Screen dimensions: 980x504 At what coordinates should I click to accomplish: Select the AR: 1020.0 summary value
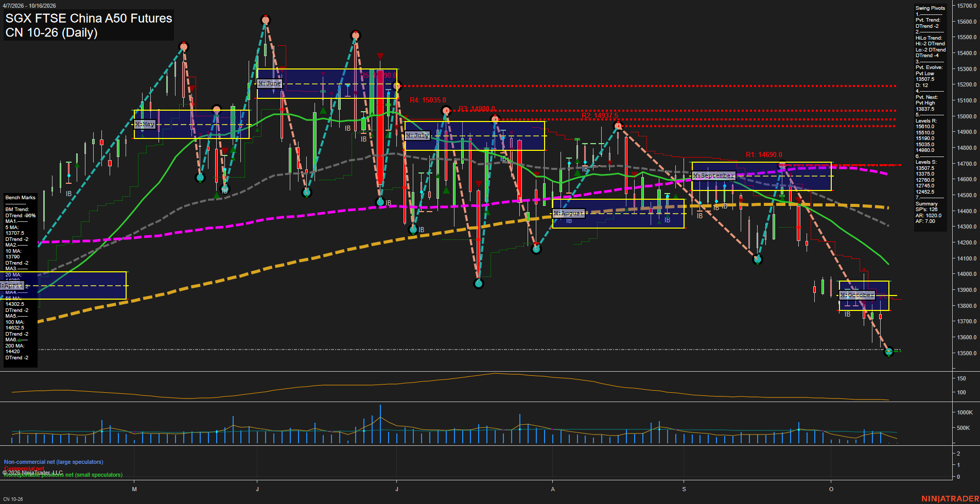coord(929,216)
